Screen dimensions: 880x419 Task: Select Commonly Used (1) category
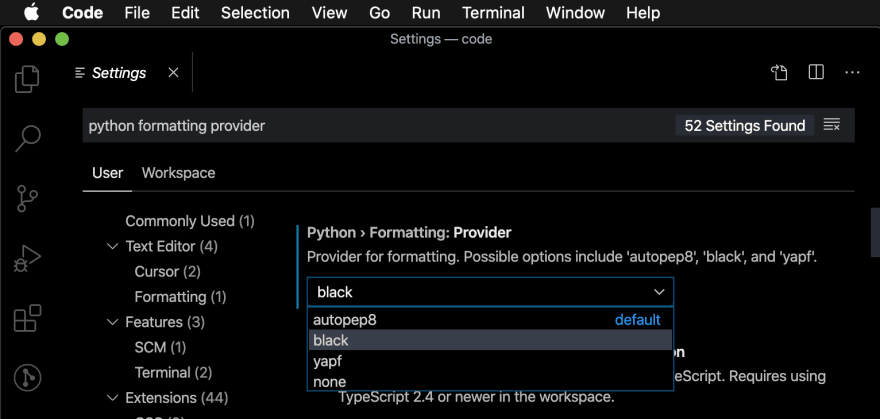pos(190,221)
